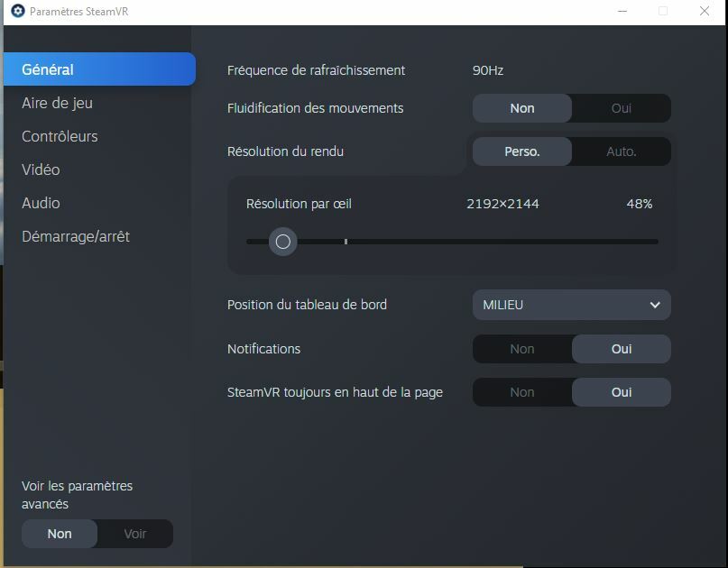This screenshot has width=728, height=568.
Task: Click the 90Hz refresh rate value
Action: (488, 70)
